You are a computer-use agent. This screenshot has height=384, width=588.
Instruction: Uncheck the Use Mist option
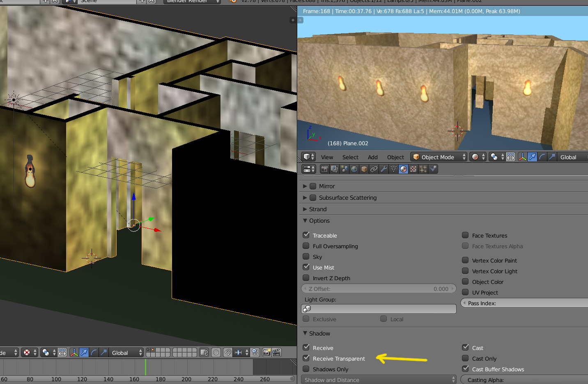[x=306, y=267]
